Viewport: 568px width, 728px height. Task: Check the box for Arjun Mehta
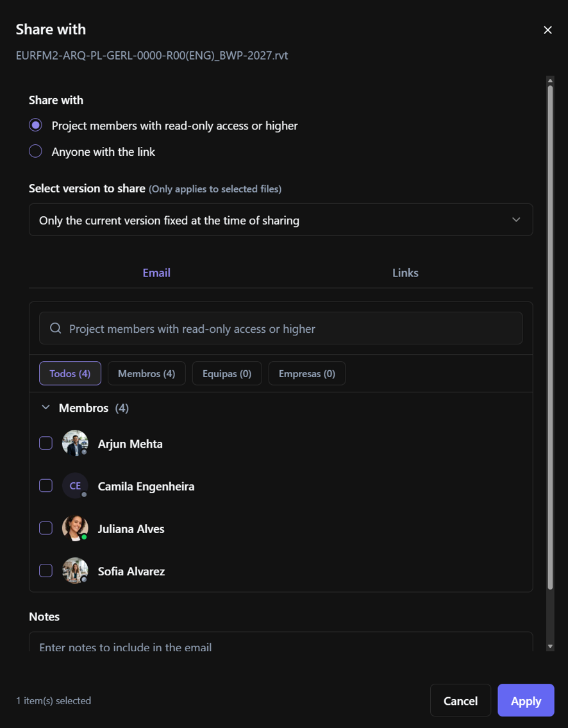pyautogui.click(x=46, y=443)
